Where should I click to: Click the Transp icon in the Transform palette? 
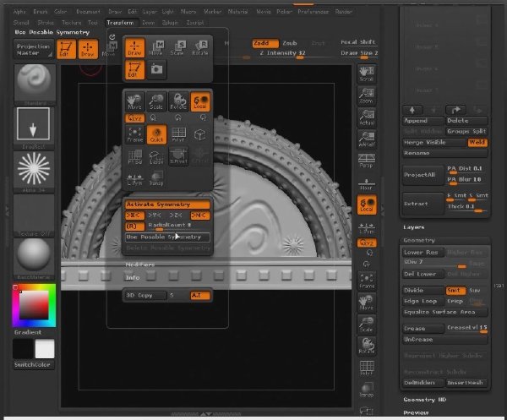coord(156,178)
